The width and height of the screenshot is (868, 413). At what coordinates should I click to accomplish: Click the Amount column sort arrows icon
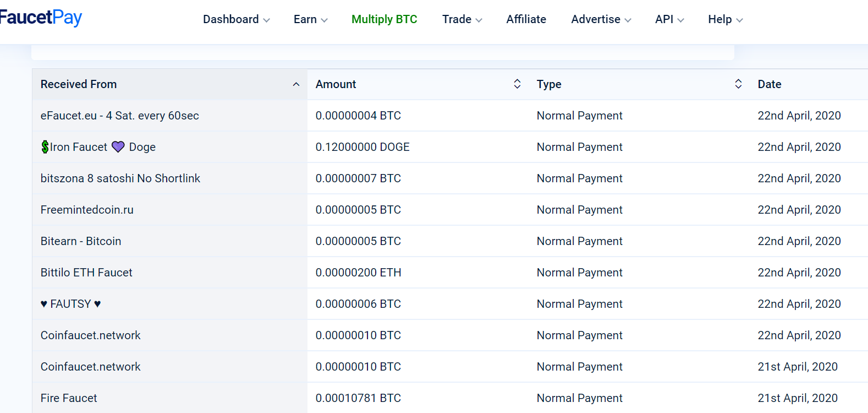517,84
